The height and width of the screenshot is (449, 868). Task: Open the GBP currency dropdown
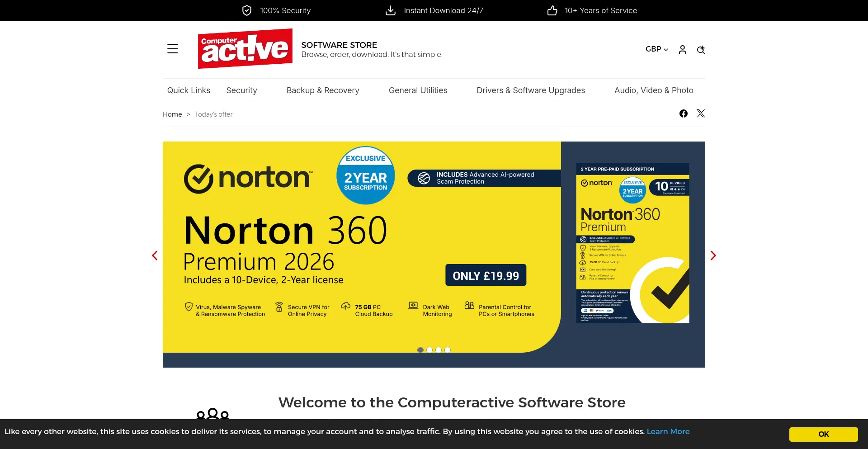click(x=656, y=49)
